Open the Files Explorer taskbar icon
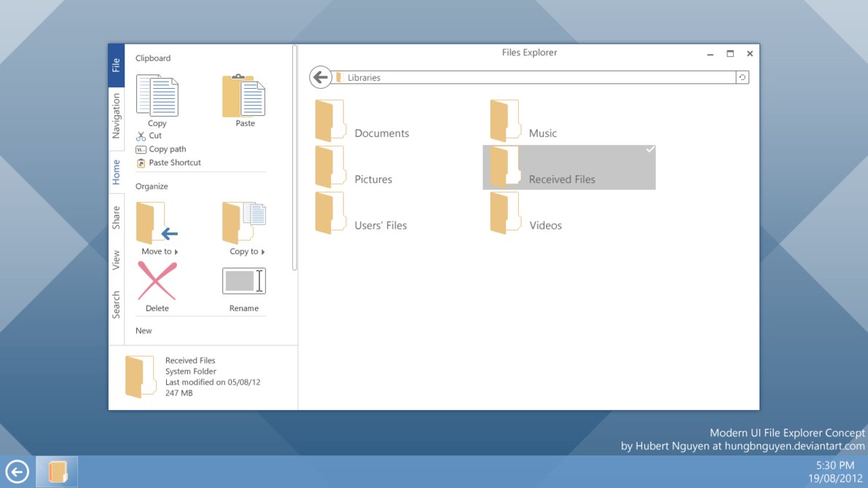Viewport: 868px width, 488px height. (x=57, y=472)
